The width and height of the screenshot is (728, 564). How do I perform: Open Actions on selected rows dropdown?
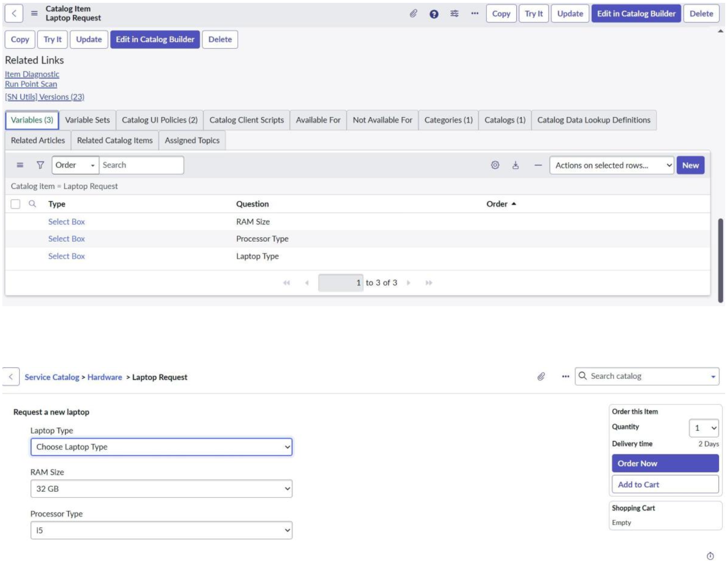coord(611,165)
